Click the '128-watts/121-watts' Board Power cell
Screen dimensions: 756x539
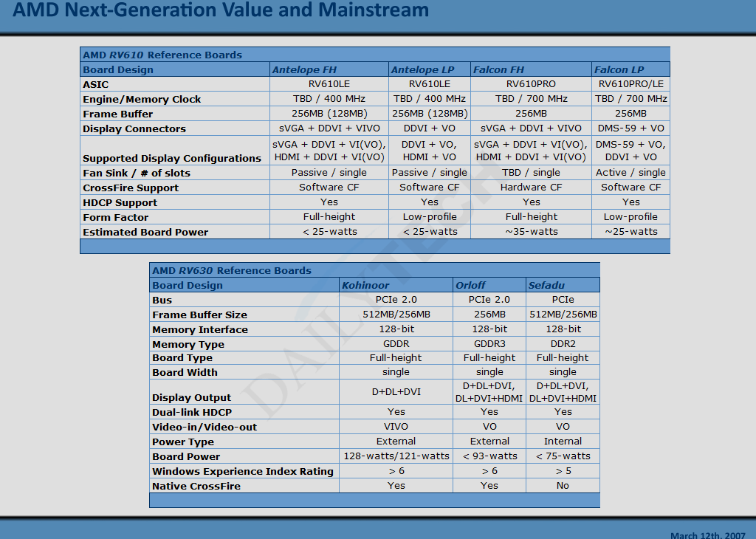(x=396, y=456)
